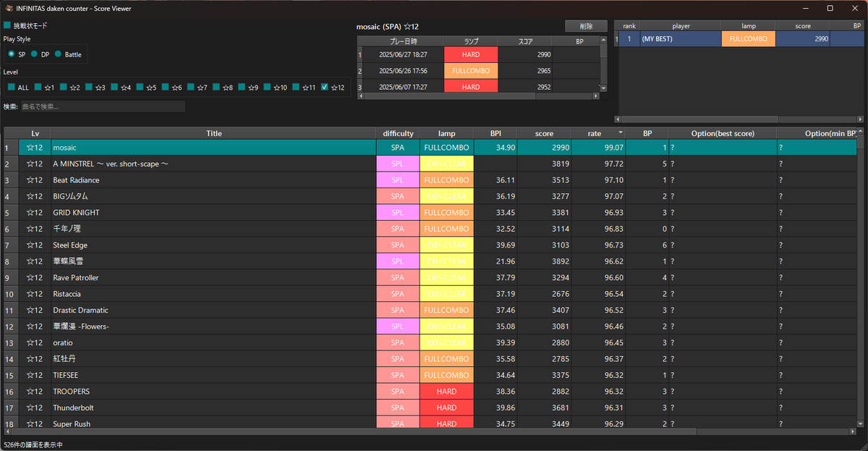Click the HARD lamp of 2025/06/27 record
Image resolution: width=868 pixels, height=451 pixels.
471,54
